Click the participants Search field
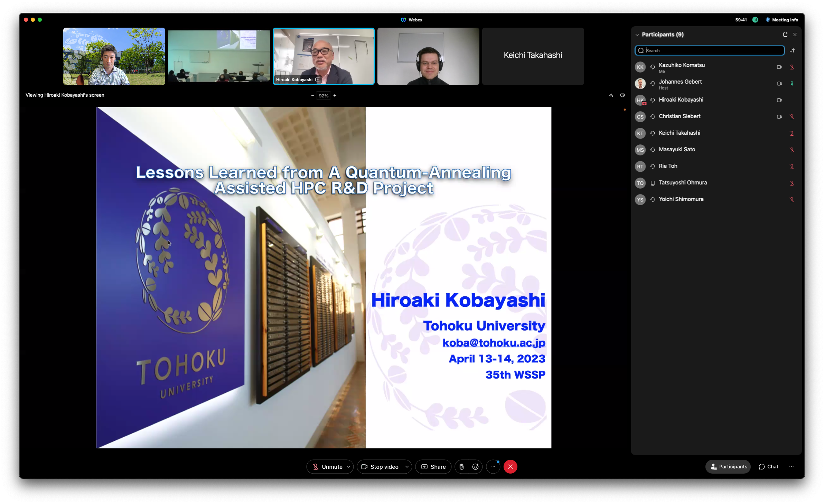 710,50
